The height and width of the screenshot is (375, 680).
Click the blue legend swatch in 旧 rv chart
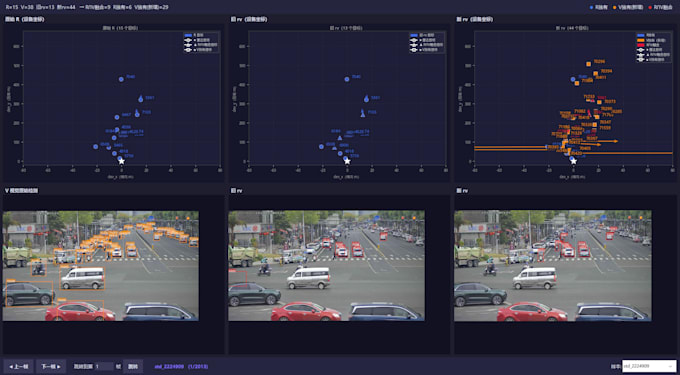pyautogui.click(x=414, y=35)
